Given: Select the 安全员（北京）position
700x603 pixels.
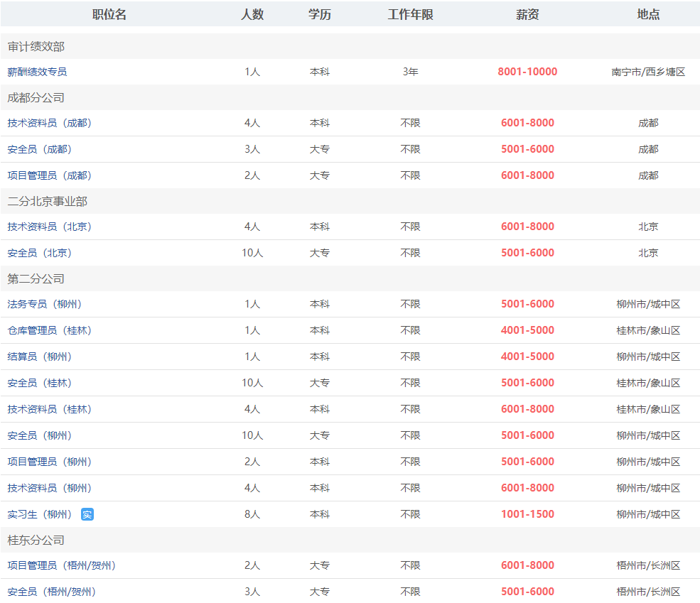Looking at the screenshot, I should click(x=40, y=253).
